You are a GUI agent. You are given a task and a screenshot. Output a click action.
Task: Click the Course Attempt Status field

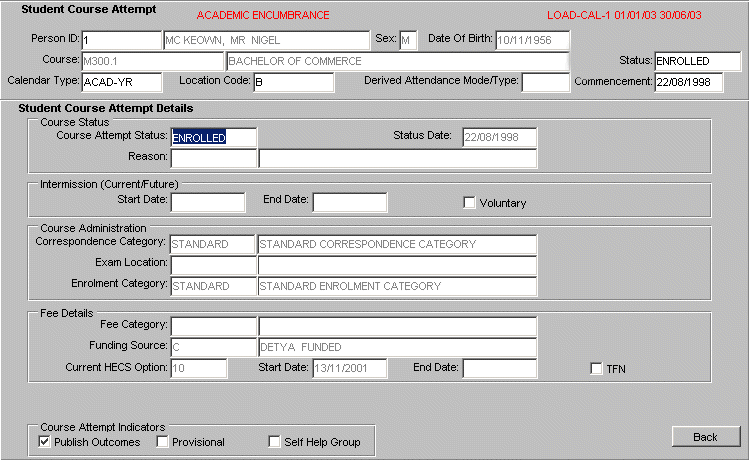(213, 138)
